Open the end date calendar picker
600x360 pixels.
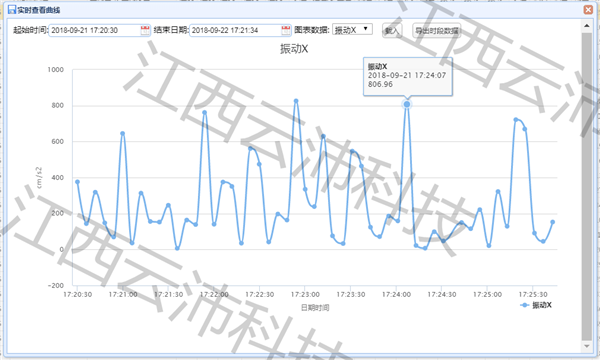286,30
